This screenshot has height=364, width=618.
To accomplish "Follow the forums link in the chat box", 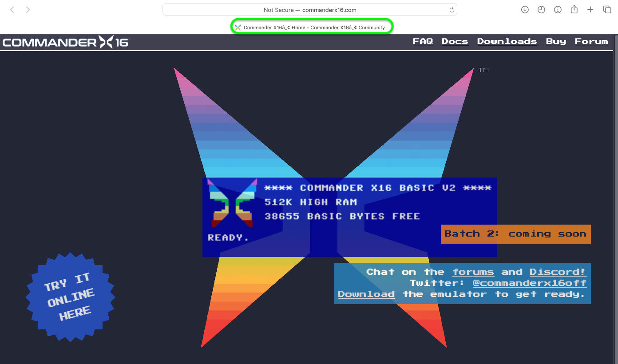I will 473,272.
